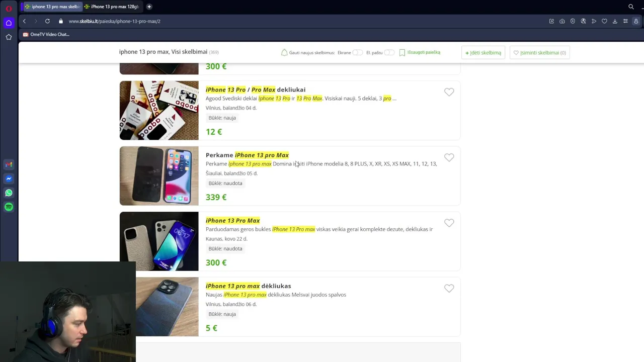Open the iPhone 13 Pro Max Kaunas listing title
644x362 pixels.
[x=232, y=220]
